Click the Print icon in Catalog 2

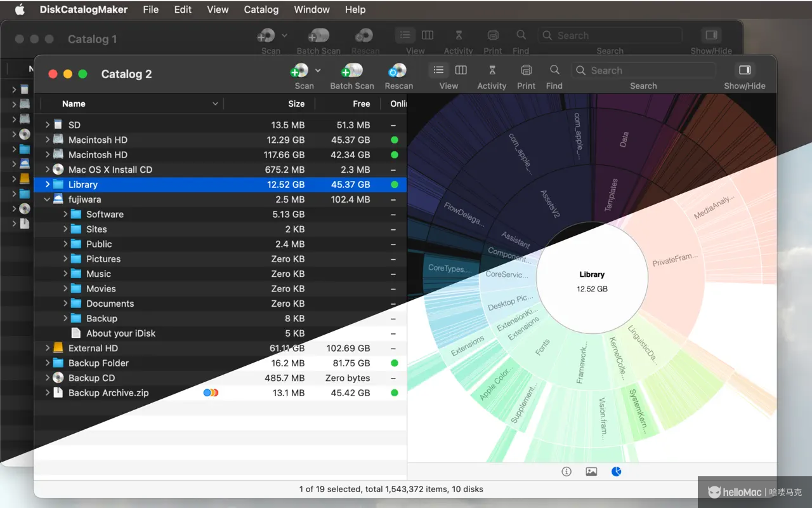(526, 70)
